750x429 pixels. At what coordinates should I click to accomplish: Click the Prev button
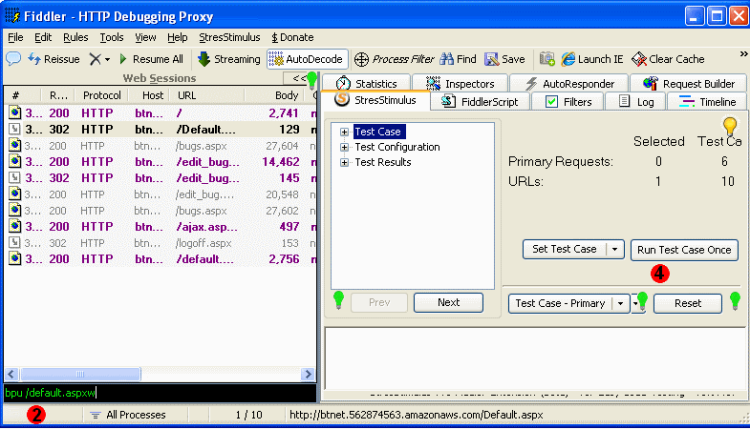point(379,302)
